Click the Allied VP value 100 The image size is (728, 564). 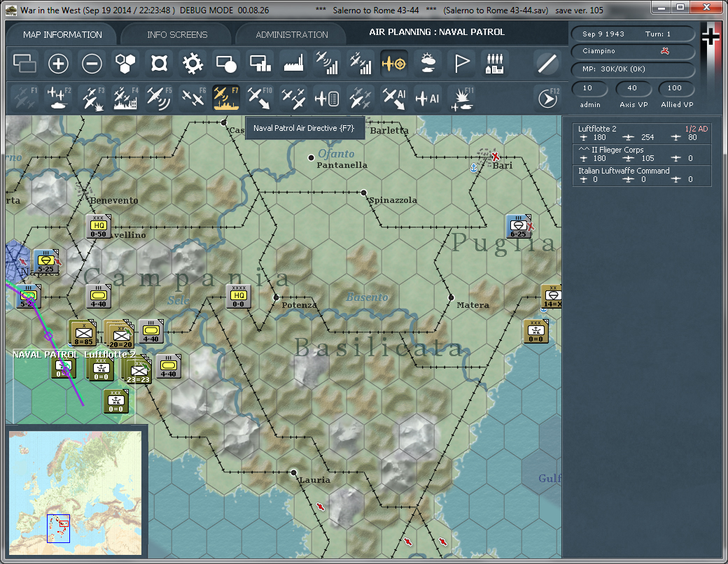pos(675,87)
